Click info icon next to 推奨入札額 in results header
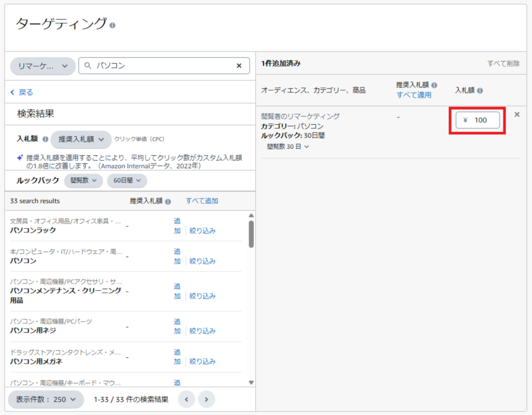The height and width of the screenshot is (415, 532). pyautogui.click(x=168, y=201)
